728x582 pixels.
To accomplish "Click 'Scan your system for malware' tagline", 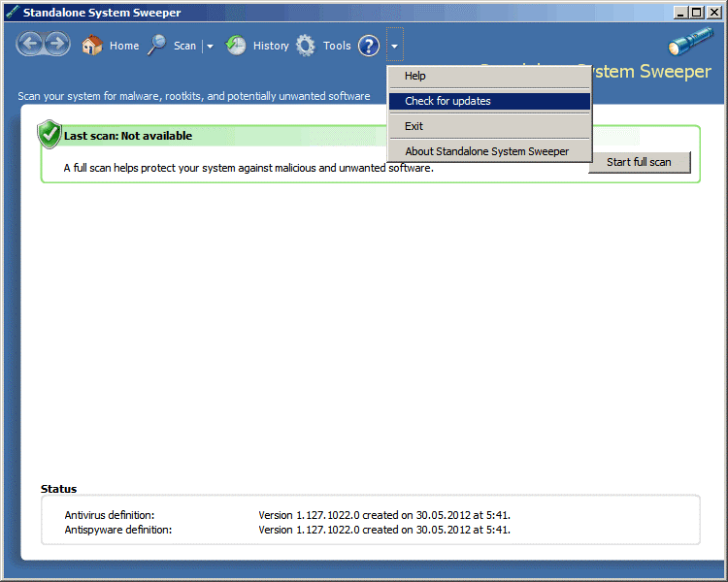I will pyautogui.click(x=194, y=96).
